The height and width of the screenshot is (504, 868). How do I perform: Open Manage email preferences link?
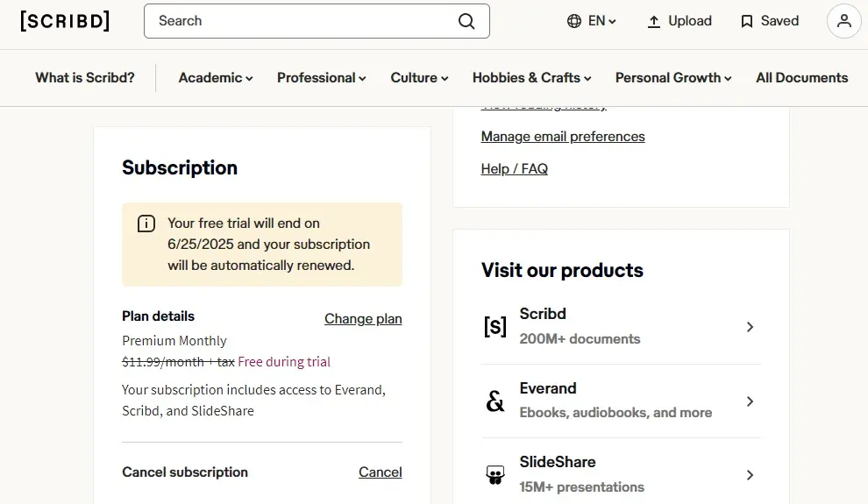tap(562, 136)
